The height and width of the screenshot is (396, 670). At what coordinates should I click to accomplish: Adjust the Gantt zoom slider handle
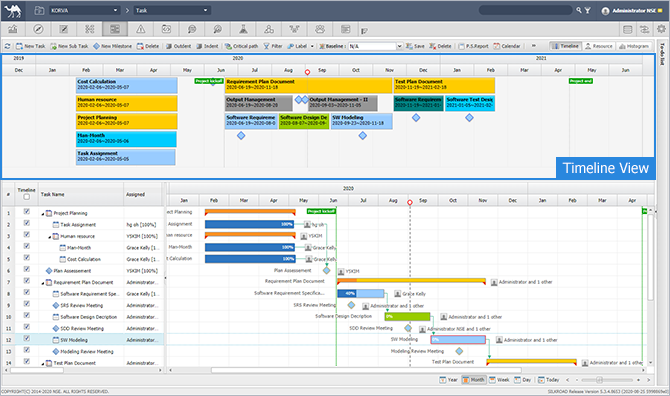click(x=599, y=380)
